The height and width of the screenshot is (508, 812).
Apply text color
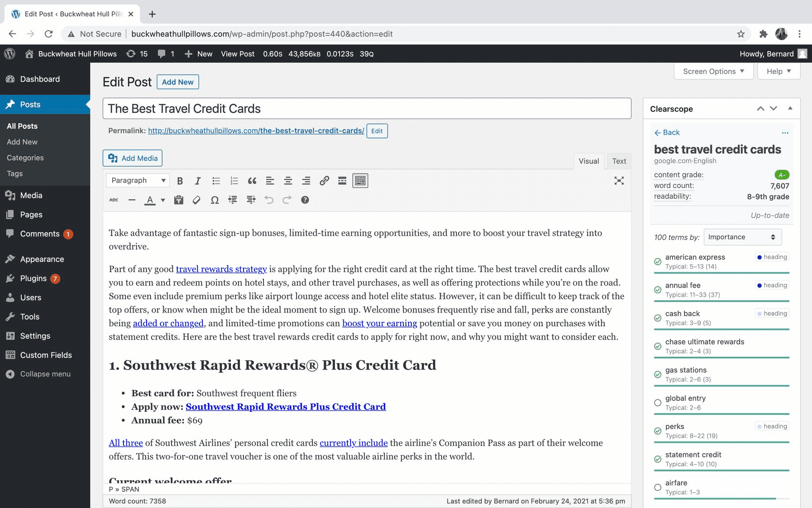pos(150,200)
